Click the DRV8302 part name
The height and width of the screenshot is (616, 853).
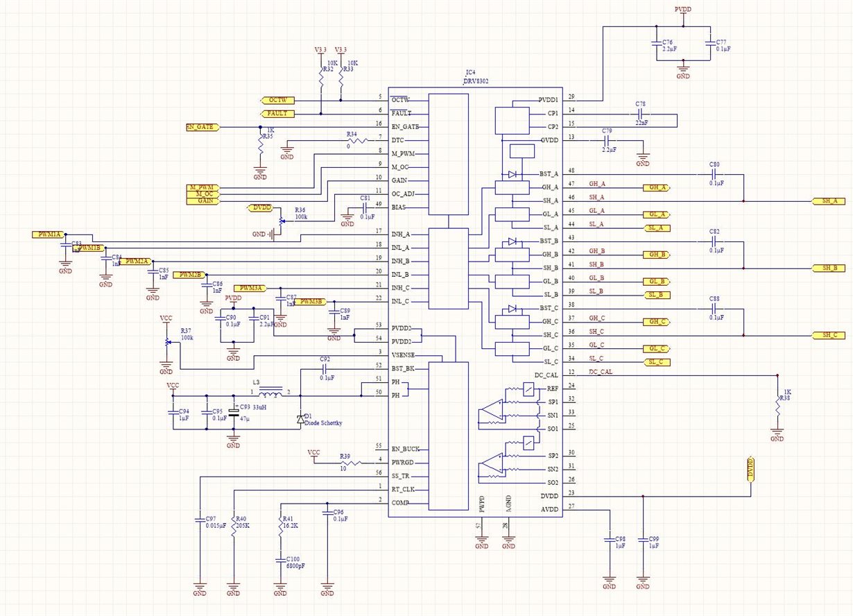[476, 81]
